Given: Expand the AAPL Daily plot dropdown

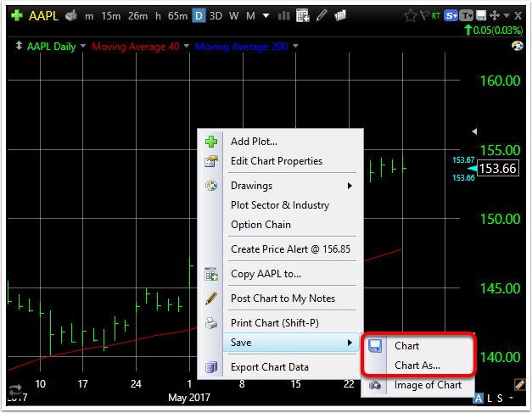Looking at the screenshot, I should pyautogui.click(x=83, y=46).
